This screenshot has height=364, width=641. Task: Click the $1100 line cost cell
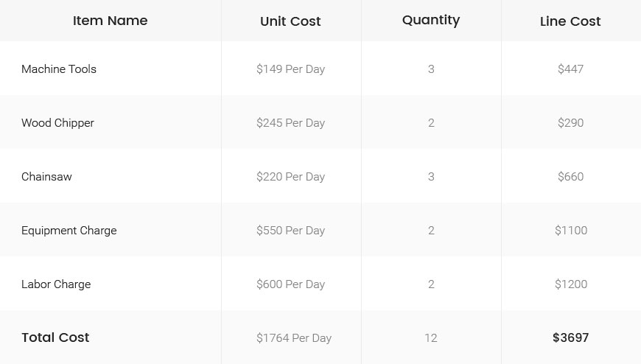click(x=570, y=231)
